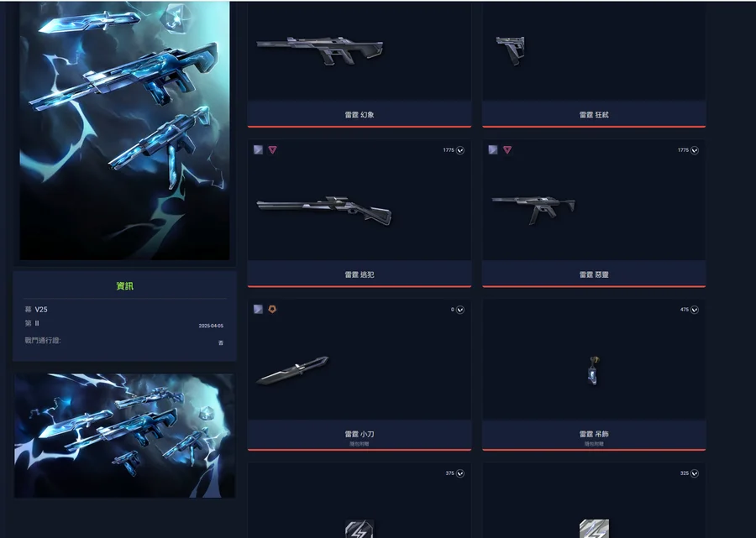Open the 雷霆 狂弒 weapon label

click(x=594, y=115)
